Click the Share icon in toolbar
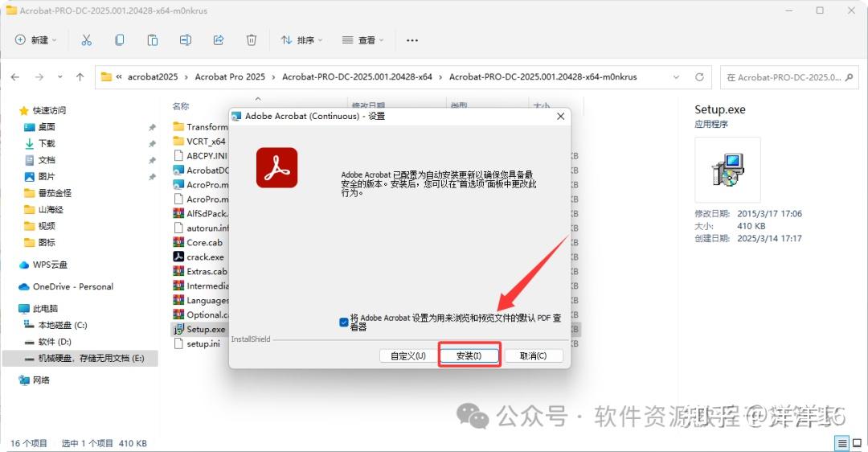 click(x=219, y=40)
